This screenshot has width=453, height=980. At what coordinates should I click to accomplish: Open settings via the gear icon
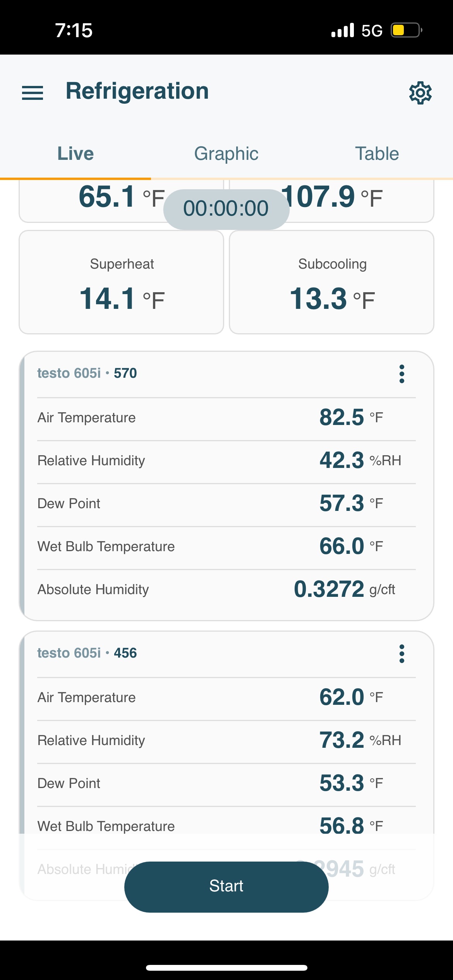[x=420, y=93]
